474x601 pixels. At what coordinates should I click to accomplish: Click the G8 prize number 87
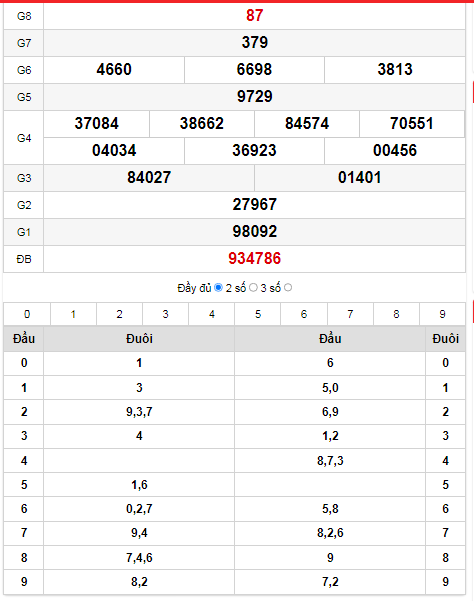click(x=254, y=16)
